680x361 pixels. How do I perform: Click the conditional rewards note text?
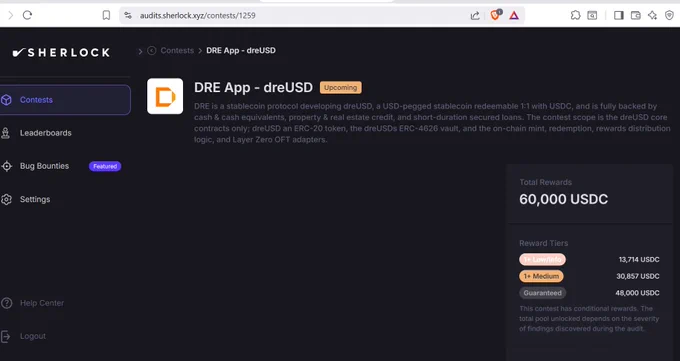pos(589,318)
